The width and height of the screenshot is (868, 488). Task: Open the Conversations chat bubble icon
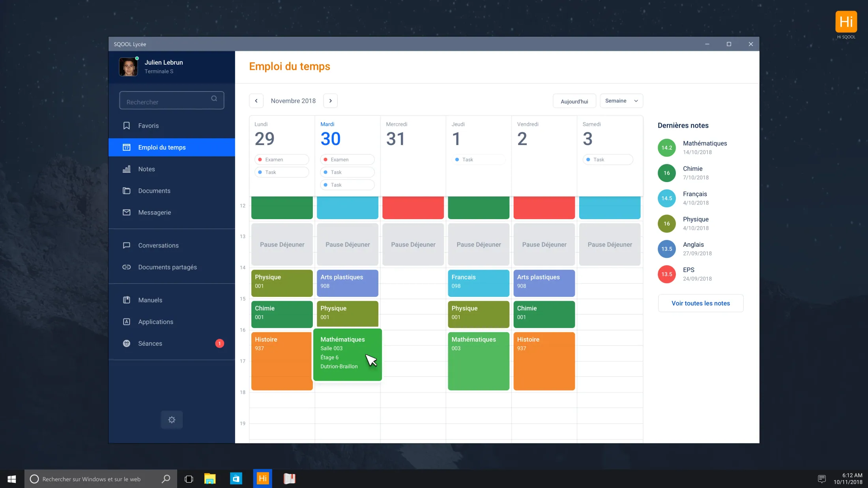coord(126,246)
